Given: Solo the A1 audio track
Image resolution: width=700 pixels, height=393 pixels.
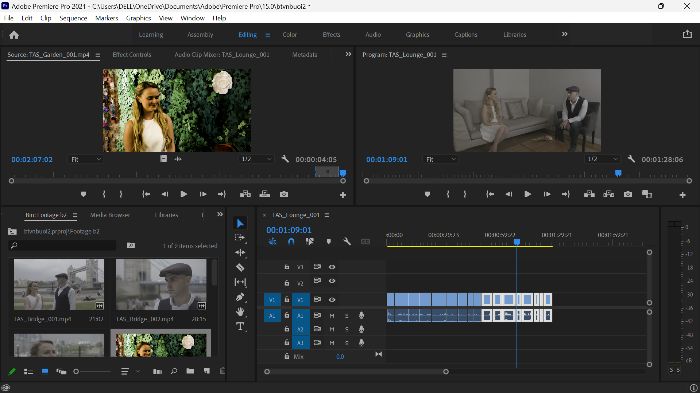Looking at the screenshot, I should click(346, 316).
